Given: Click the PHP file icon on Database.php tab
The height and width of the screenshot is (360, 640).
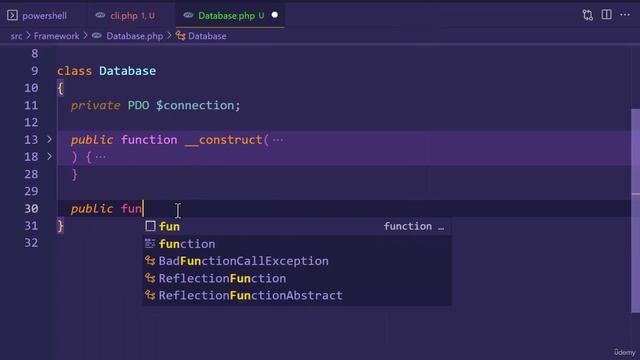Looking at the screenshot, I should click(x=188, y=16).
